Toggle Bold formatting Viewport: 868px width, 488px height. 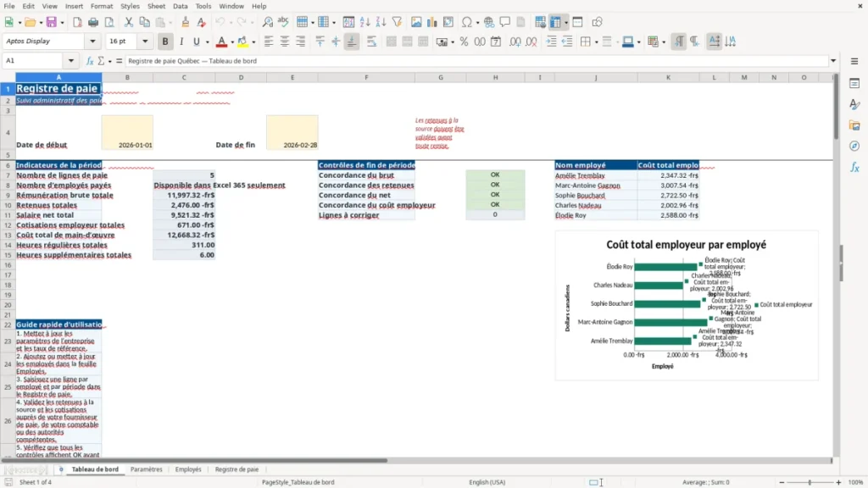click(x=165, y=42)
